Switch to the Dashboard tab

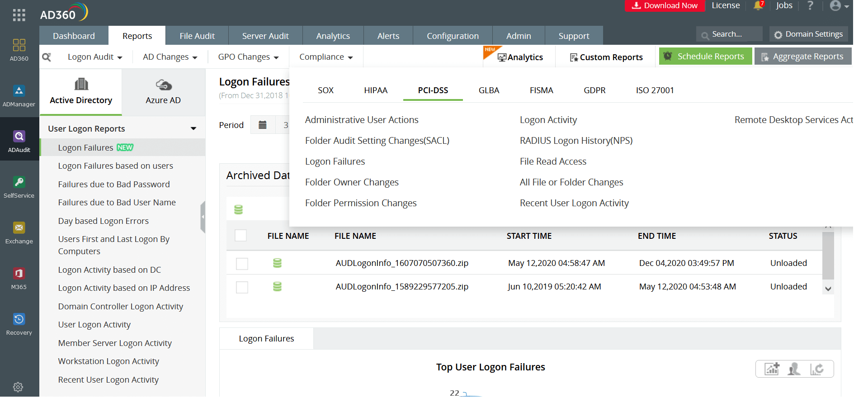74,36
